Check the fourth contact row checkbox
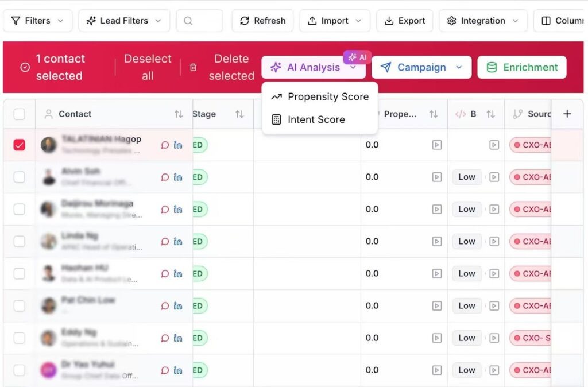This screenshot has height=387, width=588. click(x=19, y=242)
